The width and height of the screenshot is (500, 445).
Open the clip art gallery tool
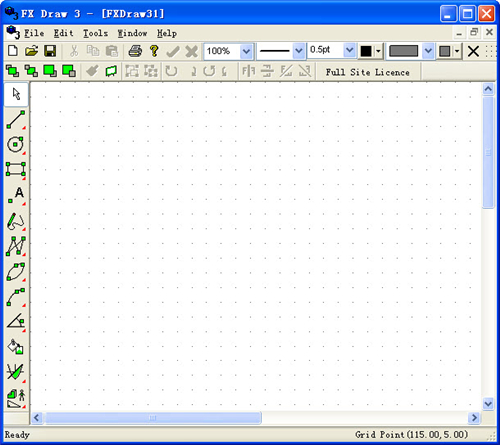16,398
